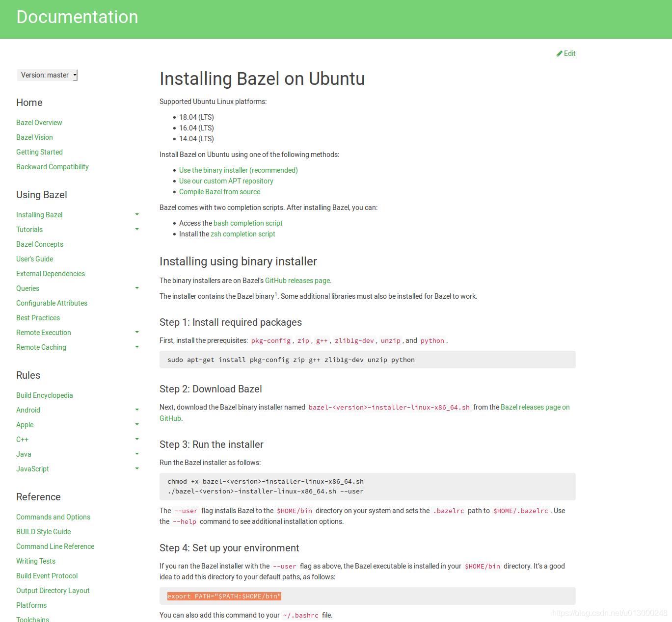Expand the Android submenu arrow
The height and width of the screenshot is (622, 672).
click(x=137, y=410)
